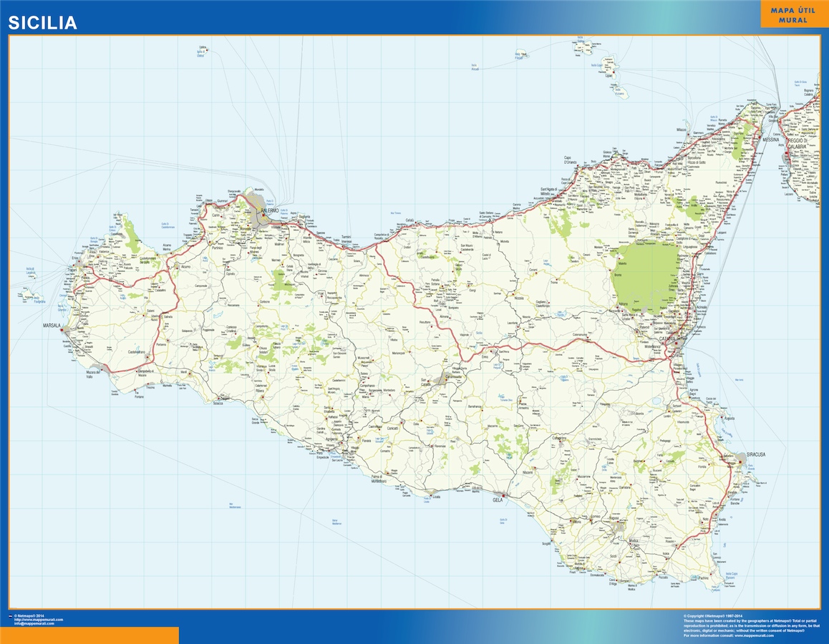The width and height of the screenshot is (829, 644).
Task: Click the MESSINA city label
Action: coord(771,140)
